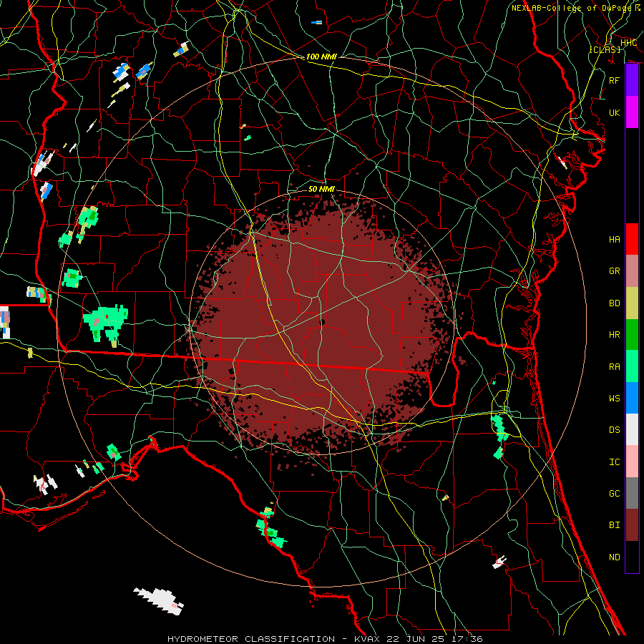Click the "GR" legend label text

pyautogui.click(x=615, y=271)
